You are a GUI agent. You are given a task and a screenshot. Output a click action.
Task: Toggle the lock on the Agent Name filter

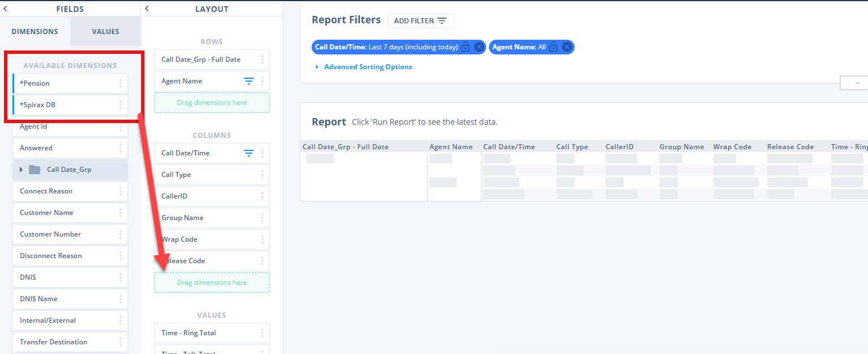click(x=553, y=47)
